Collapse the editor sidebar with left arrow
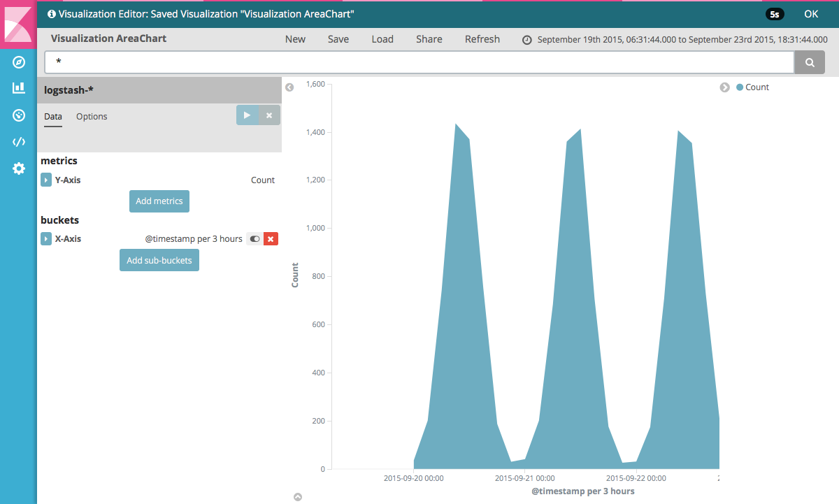This screenshot has height=504, width=839. click(289, 87)
